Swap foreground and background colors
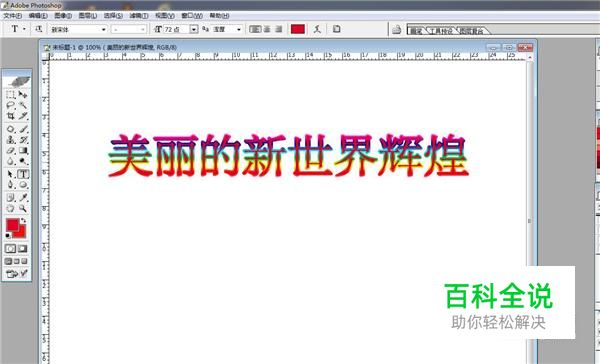The width and height of the screenshot is (600, 364). (x=24, y=220)
